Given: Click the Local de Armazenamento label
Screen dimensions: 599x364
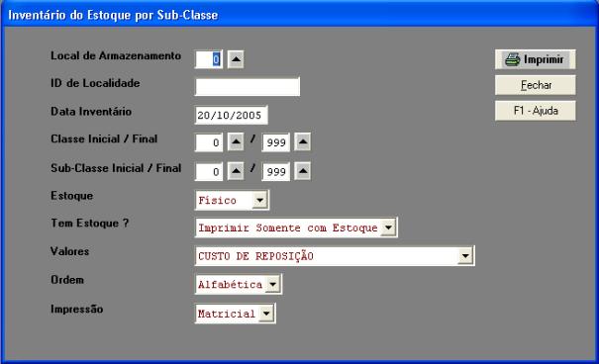Looking at the screenshot, I should 116,55.
